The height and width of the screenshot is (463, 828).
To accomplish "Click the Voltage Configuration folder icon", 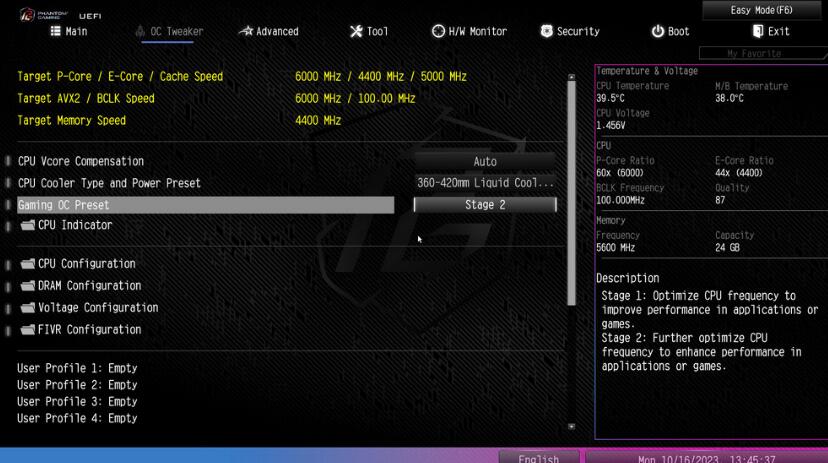I will [27, 308].
